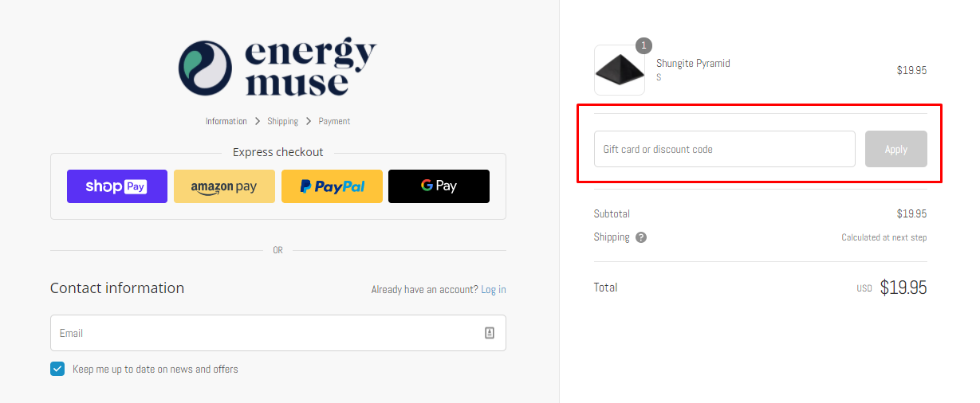Screen dimensions: 980x403
Task: Open the Shipping help question mark icon
Action: click(641, 237)
